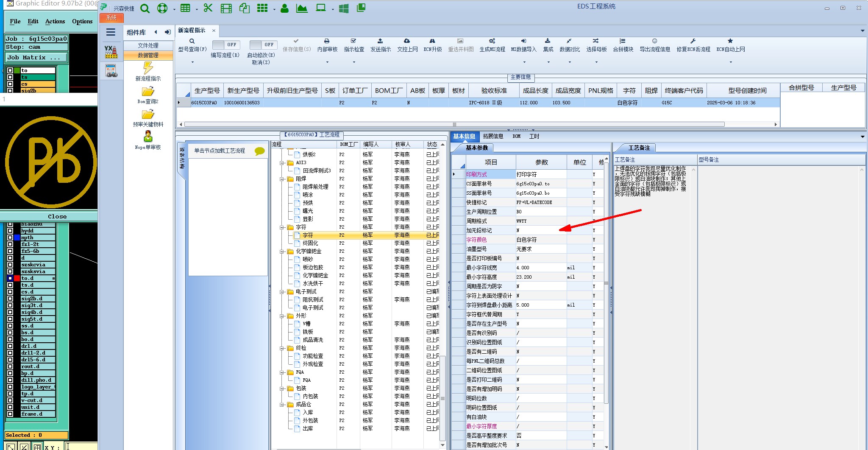Click the Job Matrix button
The image size is (868, 450).
(36, 58)
